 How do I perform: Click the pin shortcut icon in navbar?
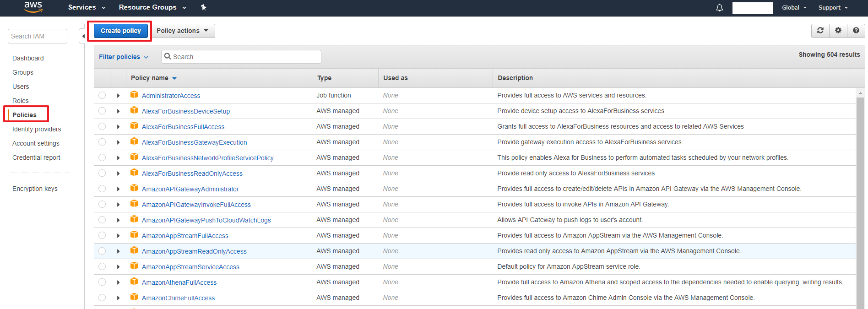204,7
